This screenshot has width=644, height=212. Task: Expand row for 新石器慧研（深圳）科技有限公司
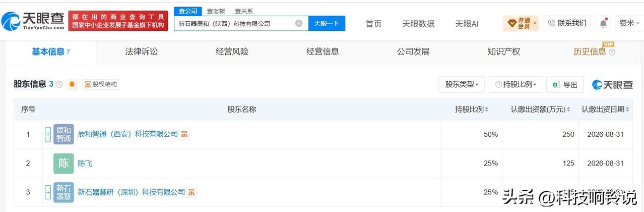(48, 192)
